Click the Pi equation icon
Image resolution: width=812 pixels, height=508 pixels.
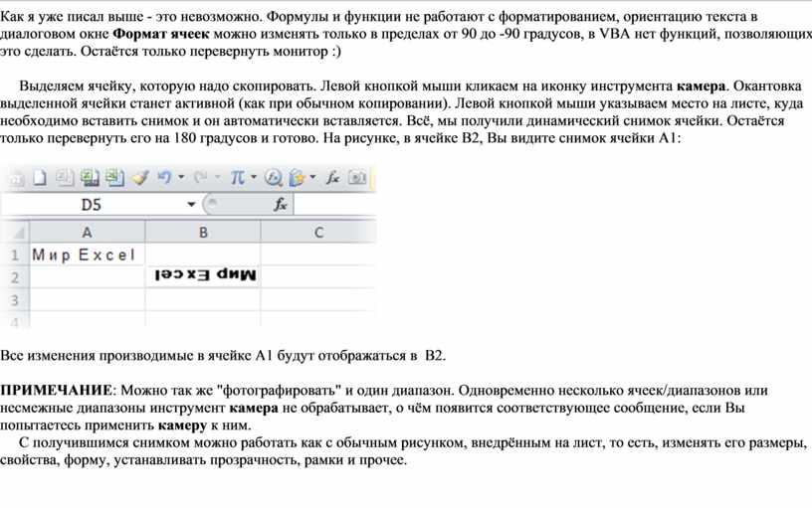[x=237, y=178]
